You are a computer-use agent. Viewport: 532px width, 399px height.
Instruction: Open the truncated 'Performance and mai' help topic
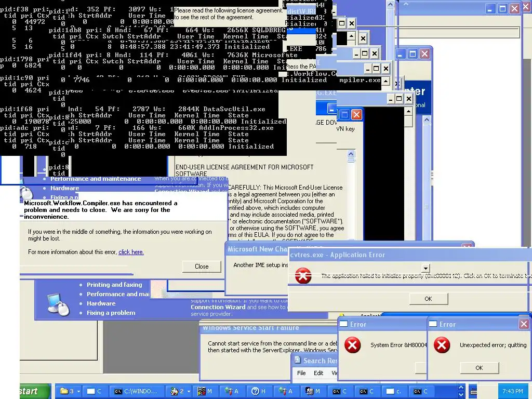click(x=118, y=294)
